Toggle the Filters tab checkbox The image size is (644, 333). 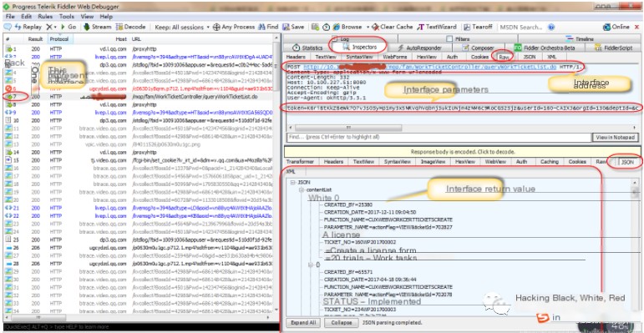(x=449, y=39)
